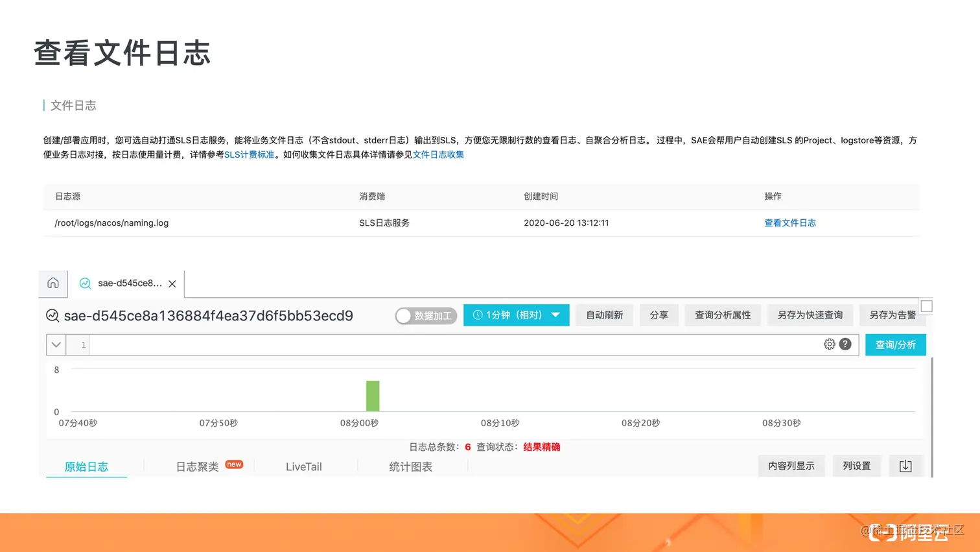Screen dimensions: 980x552
Task: Click the gear icon in the query input bar
Action: [x=829, y=344]
